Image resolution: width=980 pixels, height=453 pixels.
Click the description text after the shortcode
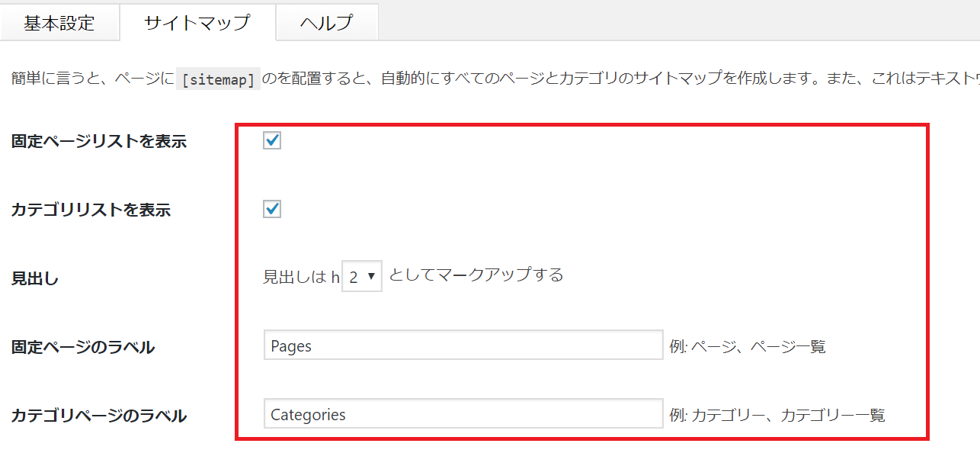(610, 79)
